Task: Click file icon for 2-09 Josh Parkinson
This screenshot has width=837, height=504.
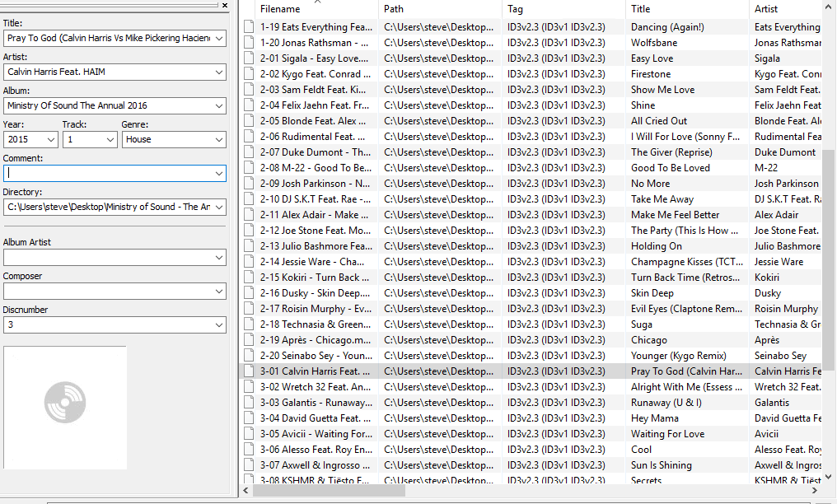Action: [249, 184]
